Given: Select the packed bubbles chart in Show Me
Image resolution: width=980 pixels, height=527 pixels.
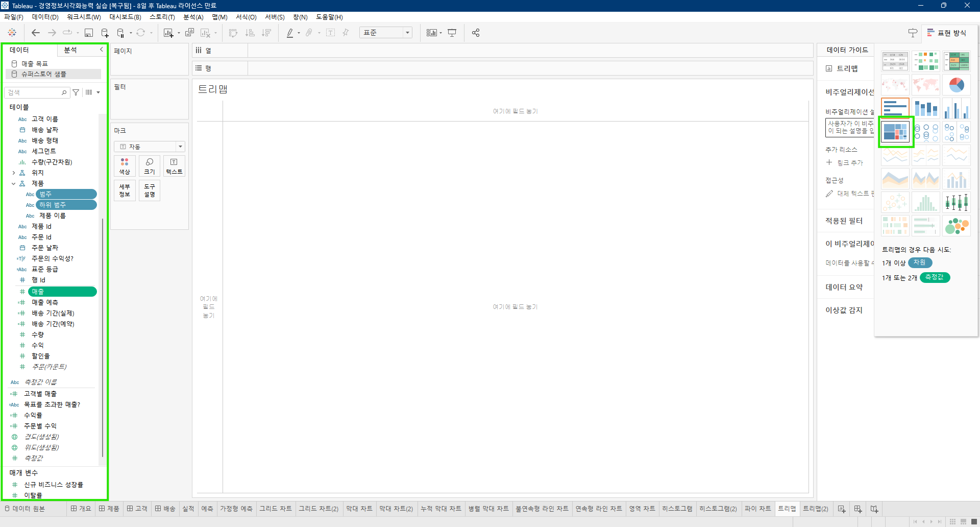Looking at the screenshot, I should click(x=957, y=226).
